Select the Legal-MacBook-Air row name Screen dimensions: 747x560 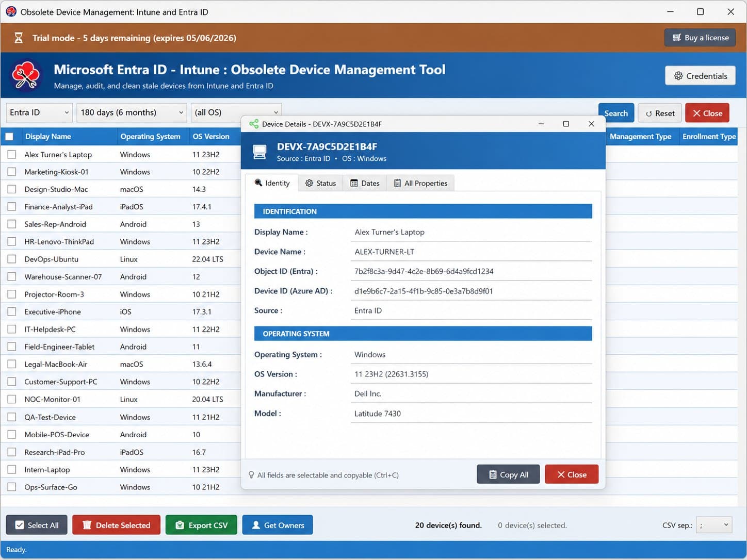56,364
